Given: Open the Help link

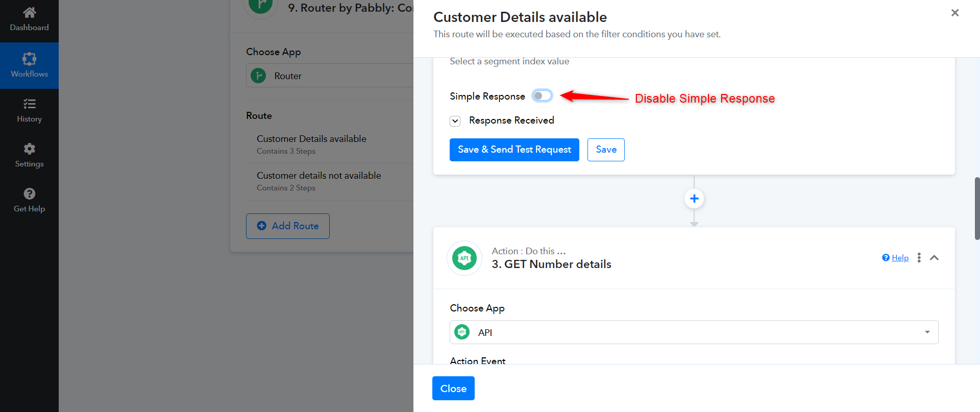Looking at the screenshot, I should 900,258.
